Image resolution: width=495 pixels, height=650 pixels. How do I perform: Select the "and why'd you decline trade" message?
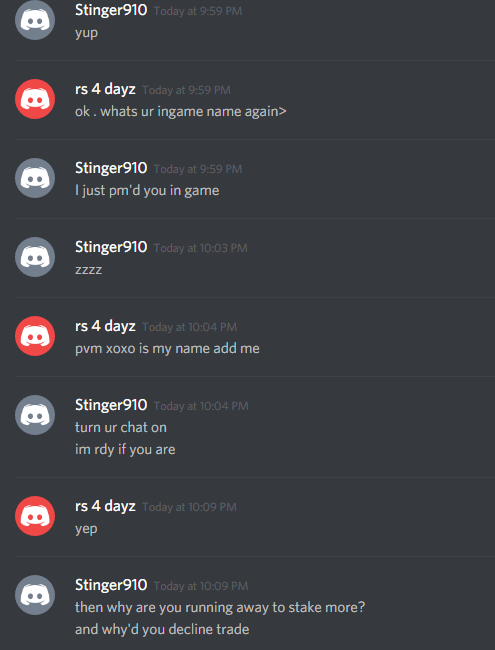pos(162,629)
